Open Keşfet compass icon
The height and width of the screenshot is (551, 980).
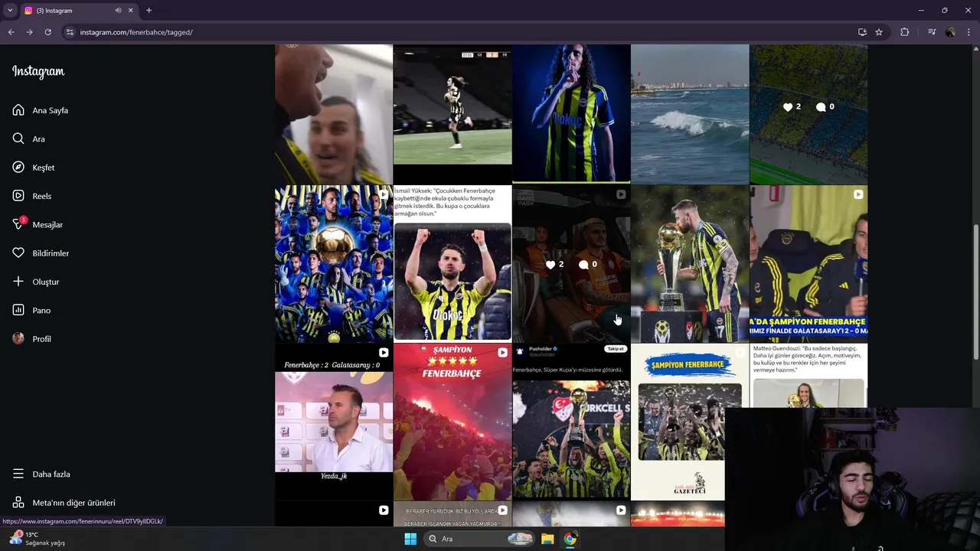coord(18,167)
